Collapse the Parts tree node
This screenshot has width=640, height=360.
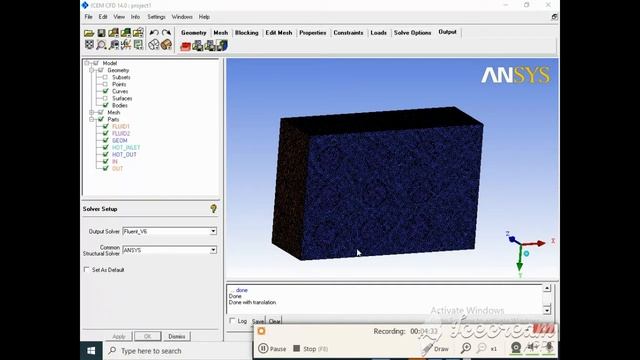tap(92, 119)
